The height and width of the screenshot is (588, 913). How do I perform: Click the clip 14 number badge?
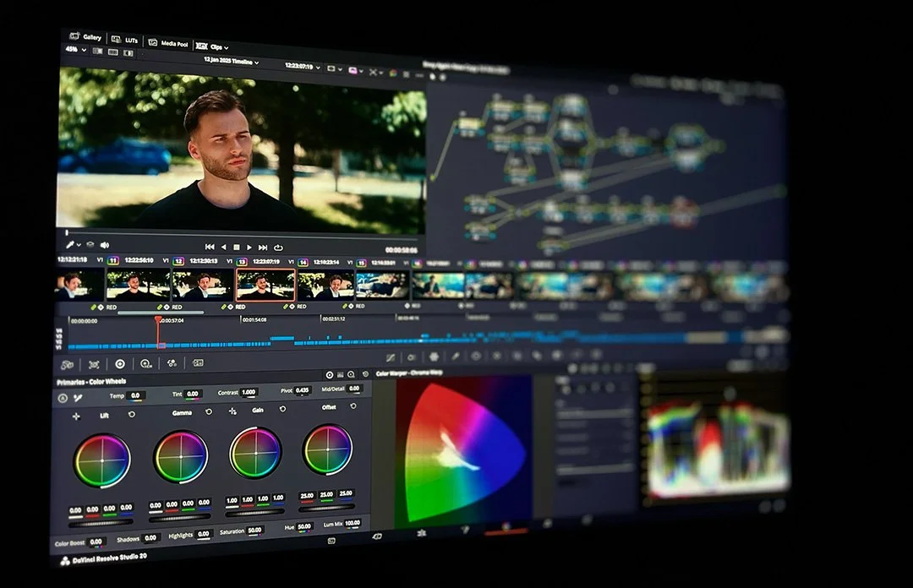click(x=303, y=263)
